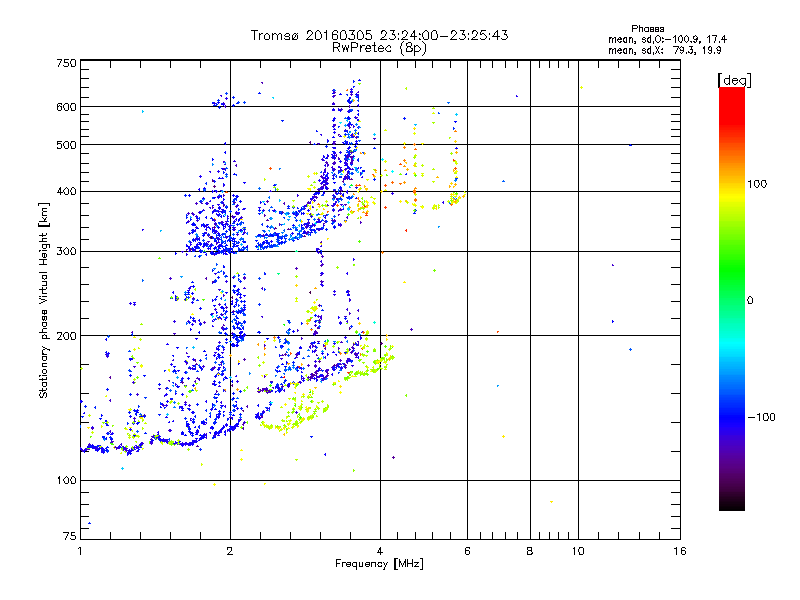Click the y-axis tick label '200'
The image size is (800, 600).
66,336
